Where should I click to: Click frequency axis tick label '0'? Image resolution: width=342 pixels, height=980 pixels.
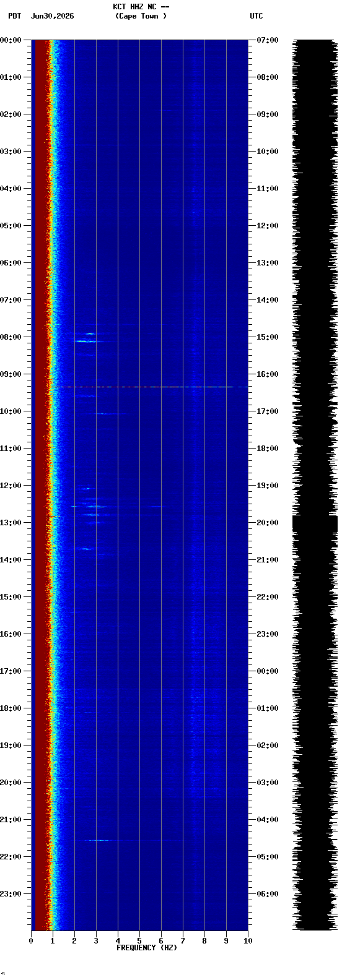pos(31,941)
